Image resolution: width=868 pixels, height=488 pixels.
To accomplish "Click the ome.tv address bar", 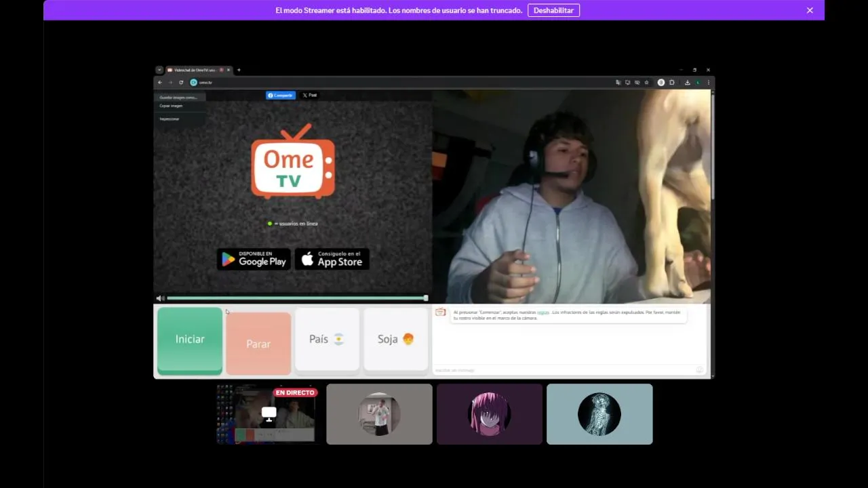I will 400,83.
